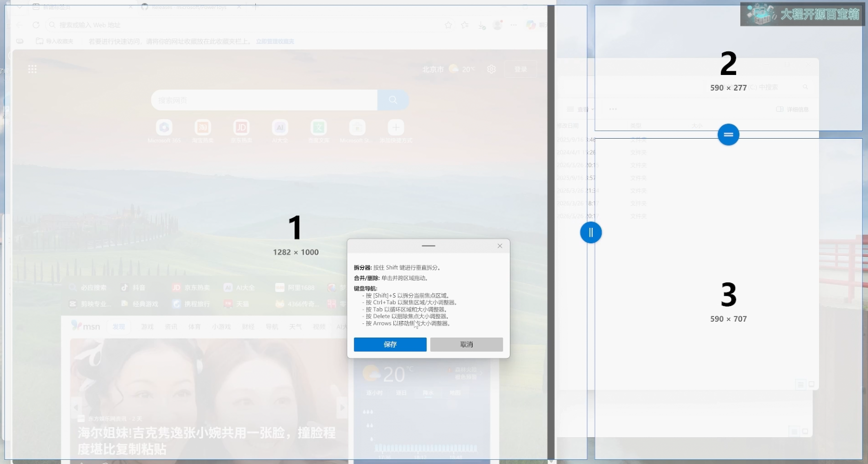Click the Edge back arrow icon
Image resolution: width=868 pixels, height=464 pixels.
click(x=19, y=25)
